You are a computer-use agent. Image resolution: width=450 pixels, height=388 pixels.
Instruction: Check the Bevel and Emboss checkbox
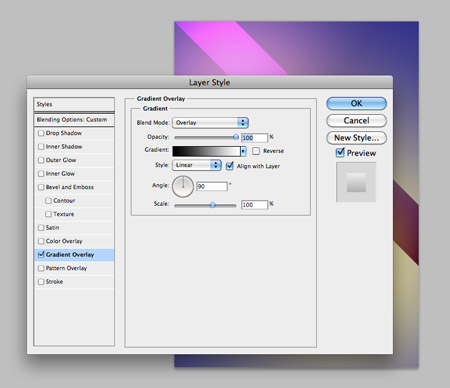(x=41, y=187)
